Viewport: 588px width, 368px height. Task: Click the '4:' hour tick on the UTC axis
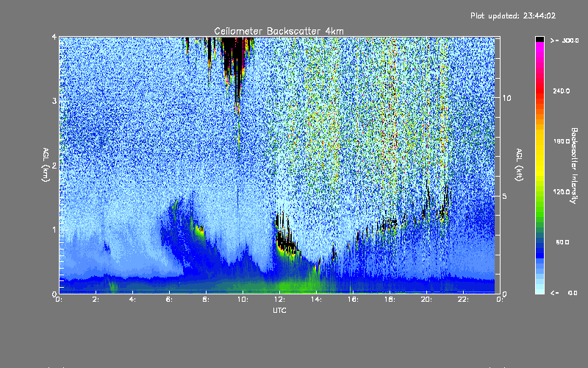point(133,300)
